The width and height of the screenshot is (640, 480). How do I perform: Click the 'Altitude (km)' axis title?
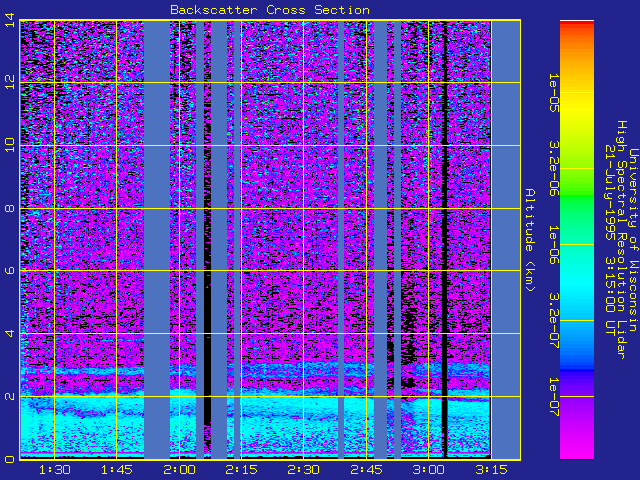point(530,240)
